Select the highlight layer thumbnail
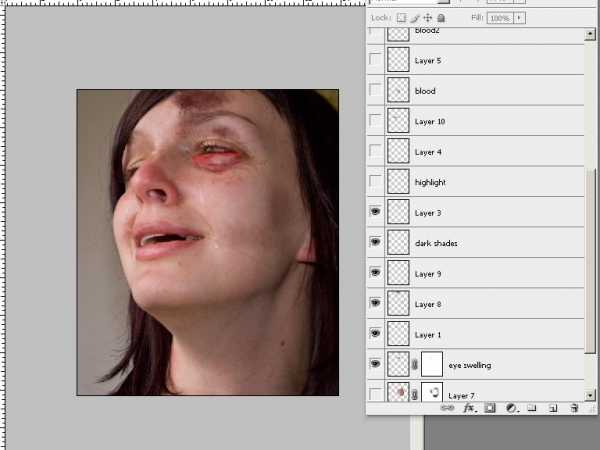Viewport: 600px width, 450px height. [398, 181]
